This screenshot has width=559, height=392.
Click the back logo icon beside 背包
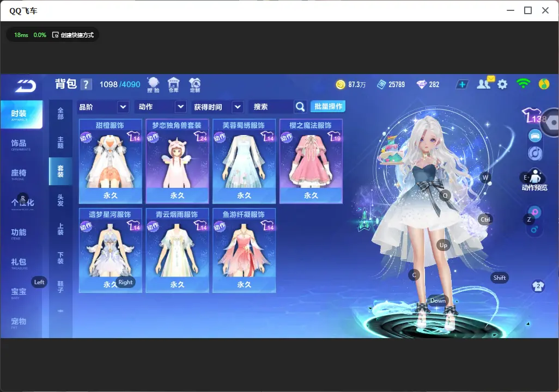tap(25, 85)
